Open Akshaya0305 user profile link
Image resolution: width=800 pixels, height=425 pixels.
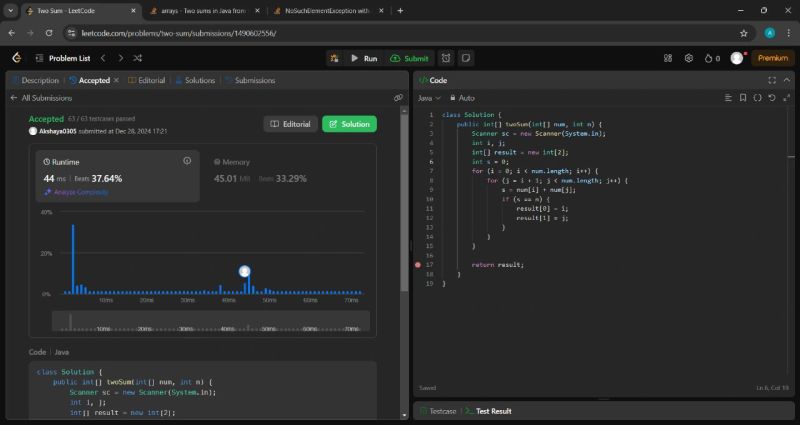(58, 131)
